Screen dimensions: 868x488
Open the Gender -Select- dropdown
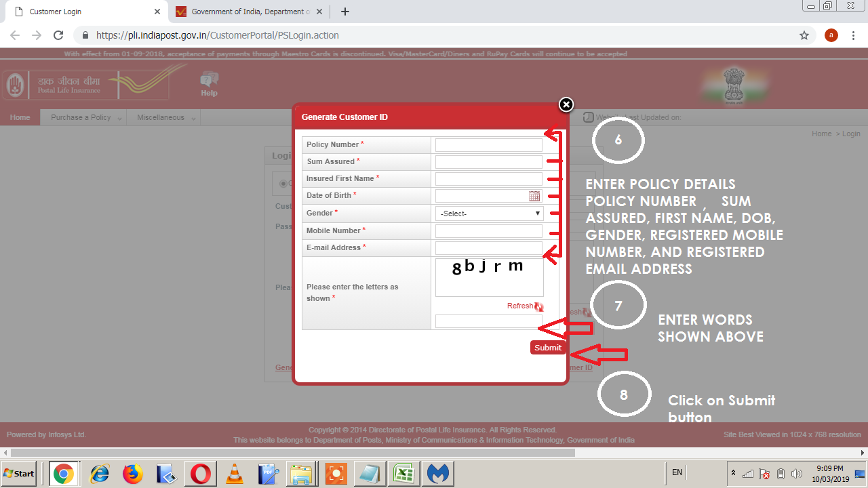point(488,213)
